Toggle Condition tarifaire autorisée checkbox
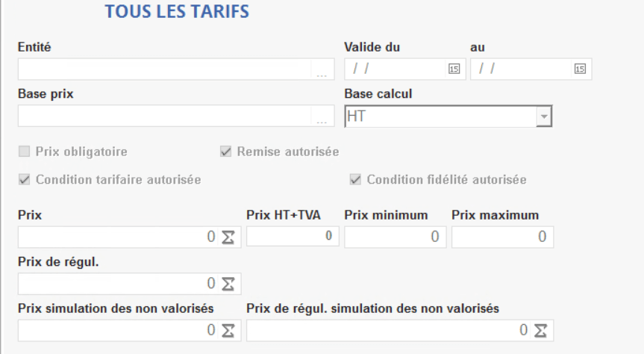 (x=23, y=179)
